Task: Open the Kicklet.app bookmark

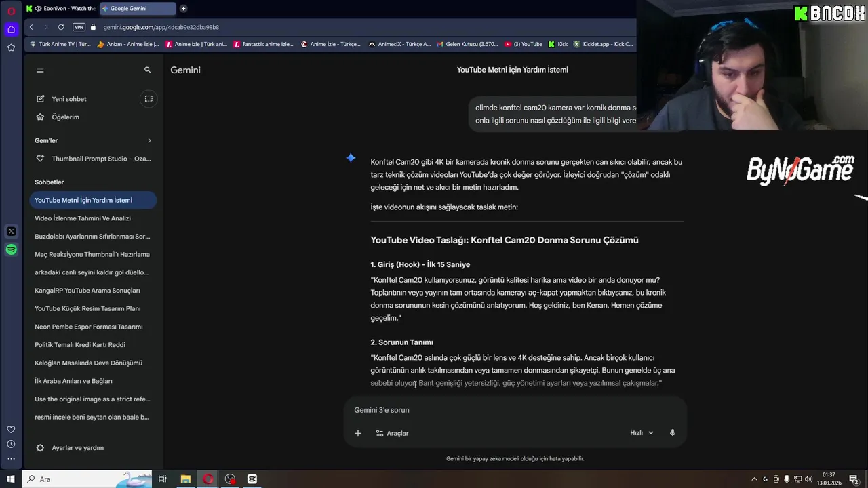Action: (603, 44)
